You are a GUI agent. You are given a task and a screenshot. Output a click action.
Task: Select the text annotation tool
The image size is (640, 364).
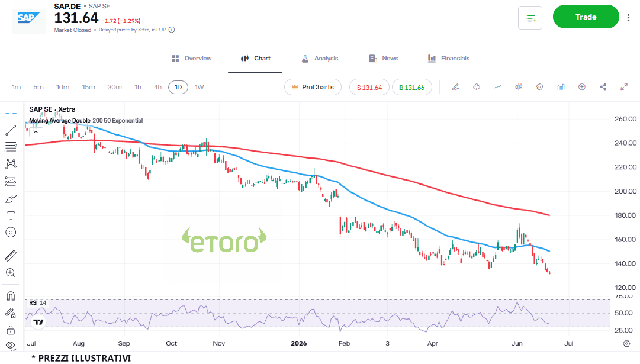(11, 216)
